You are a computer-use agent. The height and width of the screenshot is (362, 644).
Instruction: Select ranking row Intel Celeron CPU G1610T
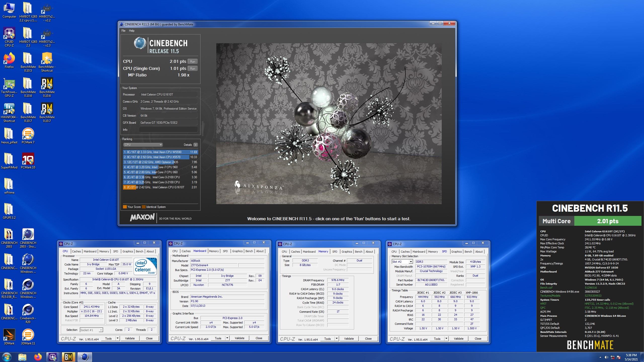click(x=160, y=187)
